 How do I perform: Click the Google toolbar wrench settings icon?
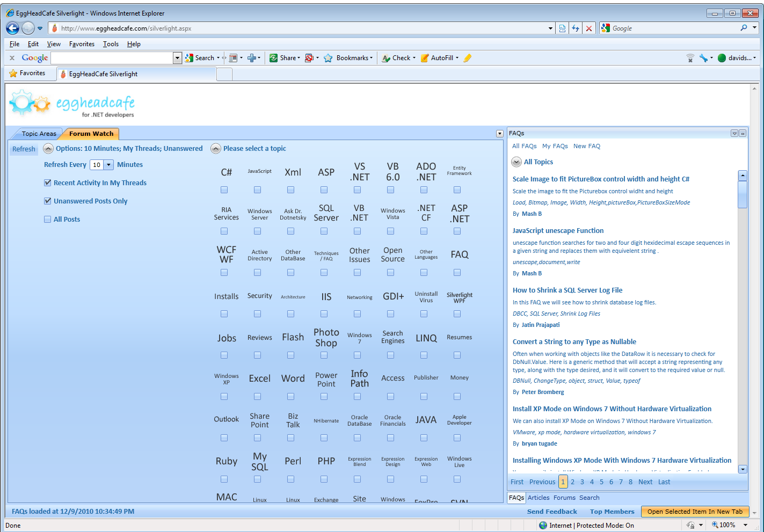click(x=703, y=58)
